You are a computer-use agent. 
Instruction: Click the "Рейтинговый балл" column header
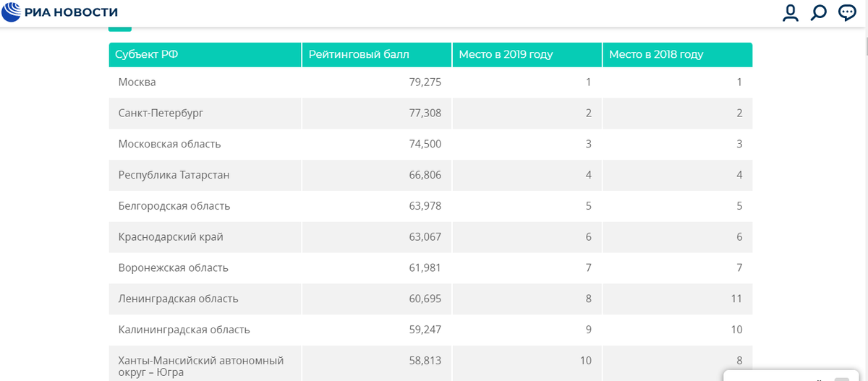(x=359, y=54)
